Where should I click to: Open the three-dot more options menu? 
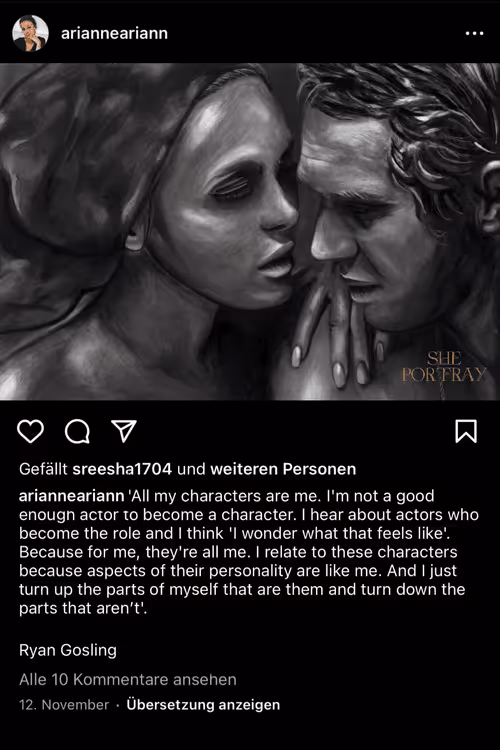point(474,33)
